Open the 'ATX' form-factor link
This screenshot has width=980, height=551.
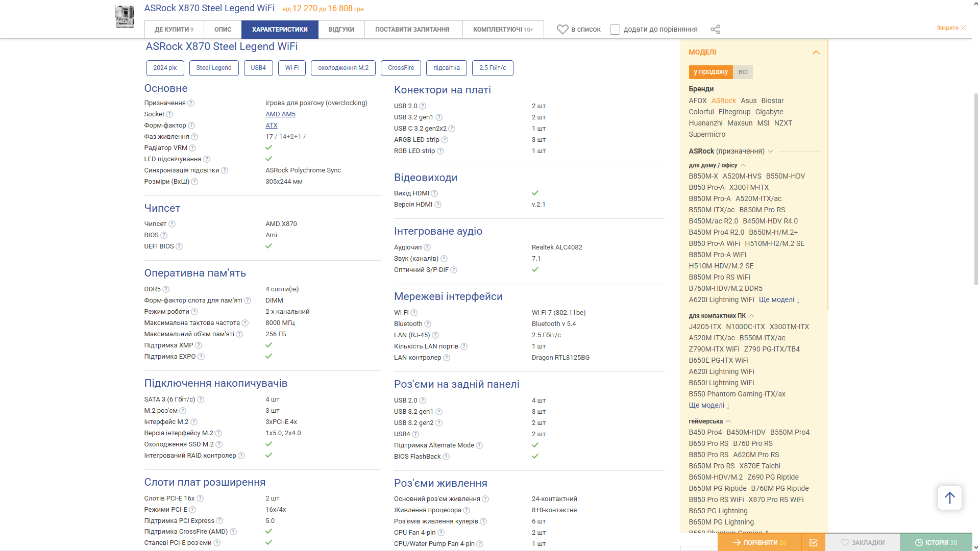[x=272, y=126]
